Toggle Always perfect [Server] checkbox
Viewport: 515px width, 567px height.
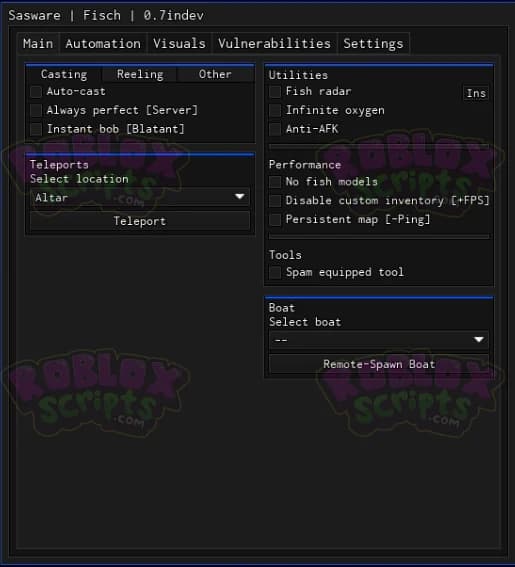coord(36,110)
